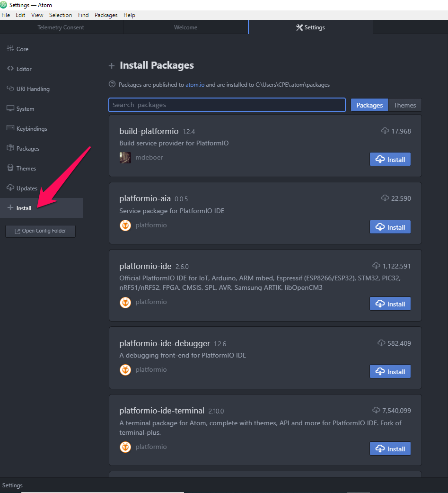Switch search to Packages mode

369,105
